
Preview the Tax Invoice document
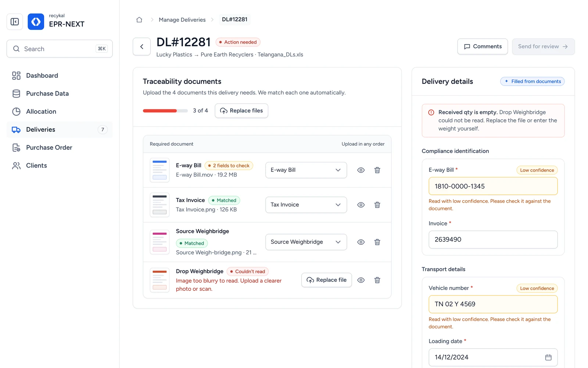click(361, 205)
